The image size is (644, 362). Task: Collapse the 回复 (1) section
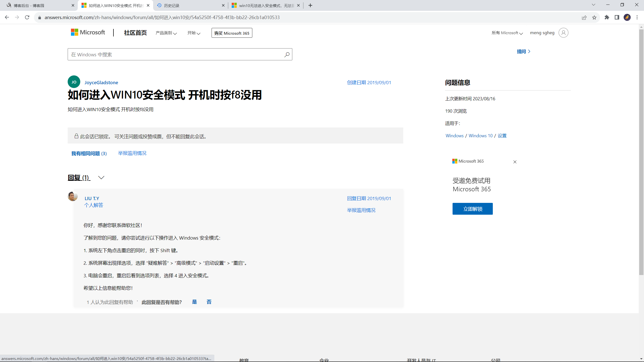point(101,178)
